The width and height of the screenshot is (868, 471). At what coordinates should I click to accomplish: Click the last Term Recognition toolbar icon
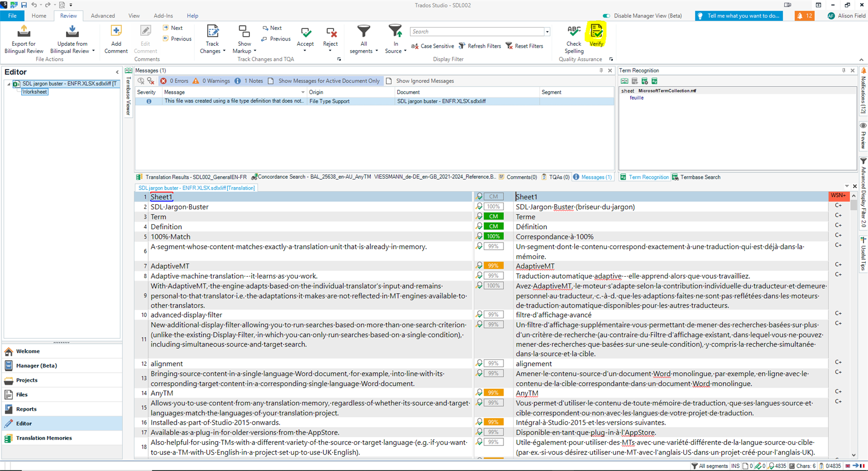coord(654,81)
